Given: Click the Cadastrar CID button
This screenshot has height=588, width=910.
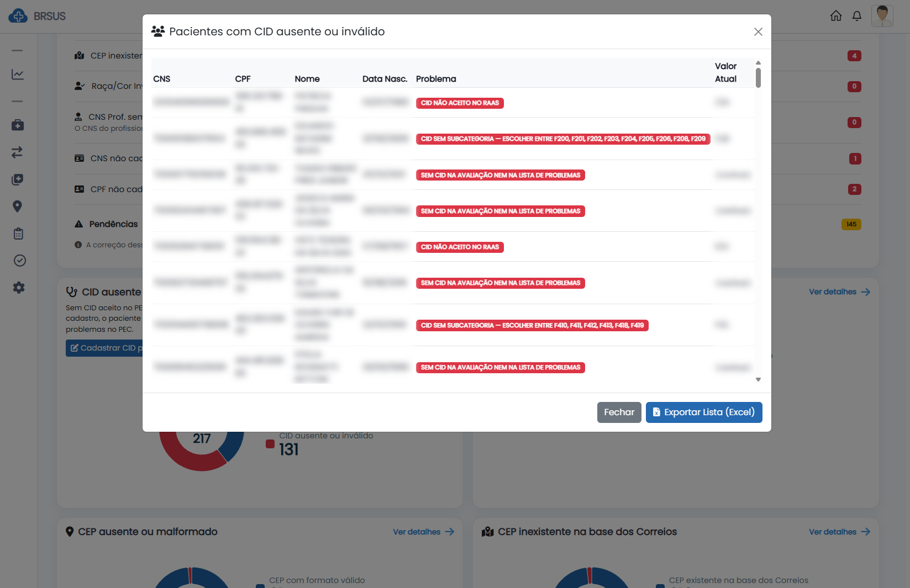Looking at the screenshot, I should pyautogui.click(x=104, y=348).
